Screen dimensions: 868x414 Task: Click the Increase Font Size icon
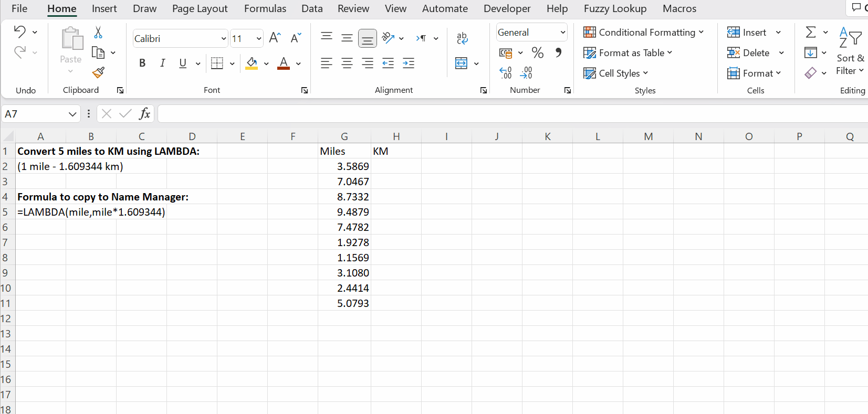275,38
